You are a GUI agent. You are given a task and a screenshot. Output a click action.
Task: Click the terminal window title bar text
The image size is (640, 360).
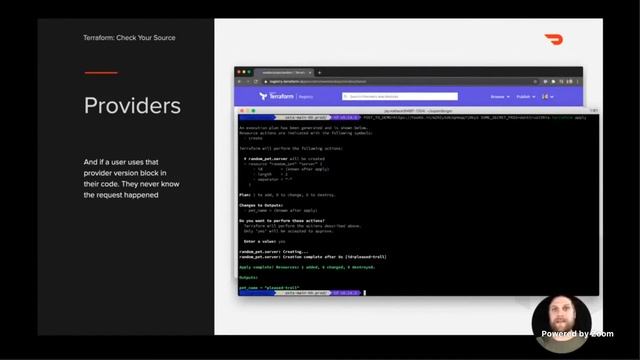tap(418, 111)
